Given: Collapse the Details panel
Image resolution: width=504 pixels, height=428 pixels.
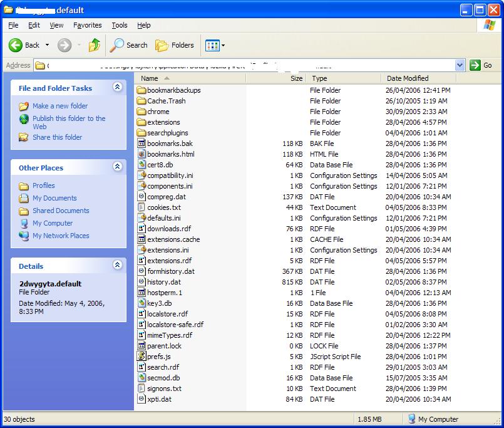Looking at the screenshot, I should pyautogui.click(x=117, y=266).
